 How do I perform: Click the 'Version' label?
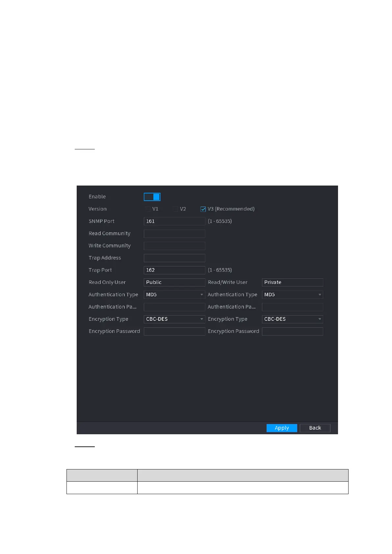97,209
